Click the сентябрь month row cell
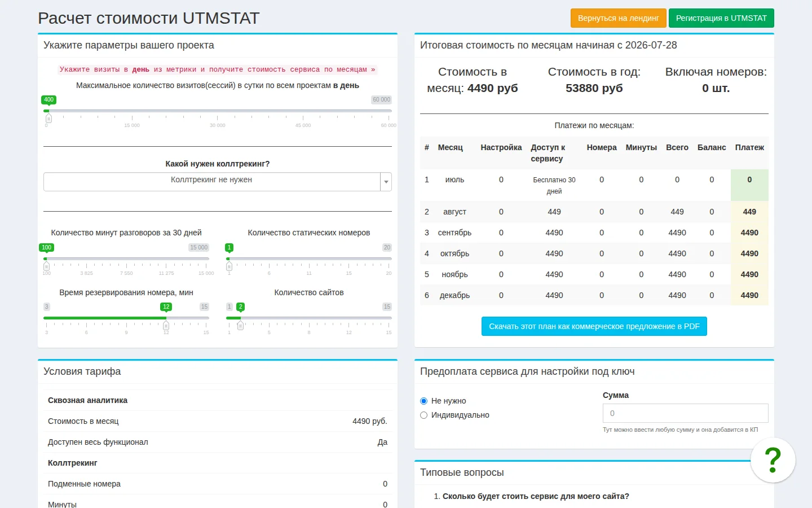Viewport: 812px width, 508px height. click(x=454, y=233)
